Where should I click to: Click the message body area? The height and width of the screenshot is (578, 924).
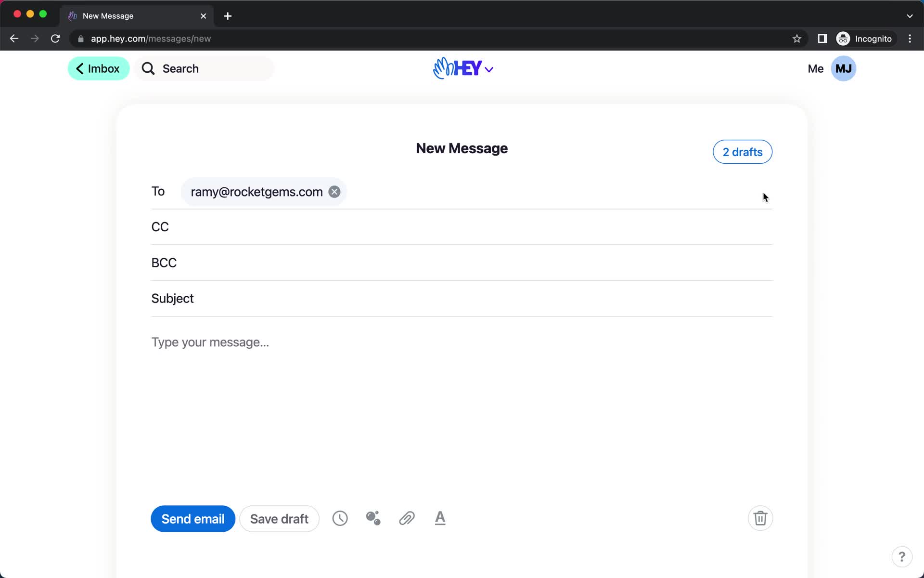[x=462, y=409]
